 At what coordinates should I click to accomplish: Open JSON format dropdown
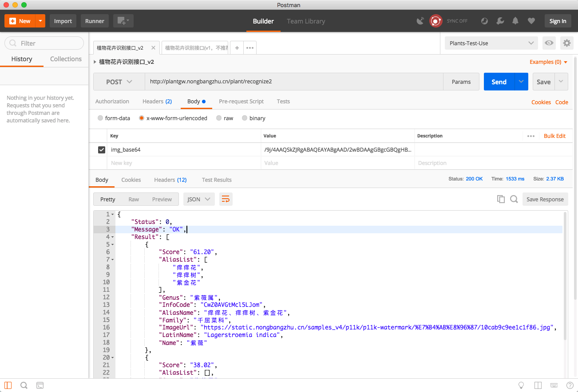199,199
